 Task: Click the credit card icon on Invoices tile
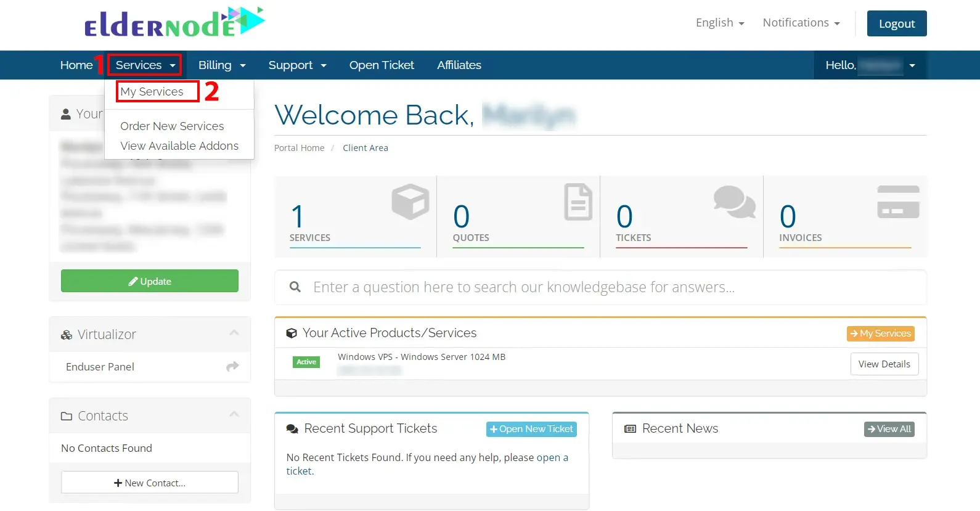tap(898, 202)
